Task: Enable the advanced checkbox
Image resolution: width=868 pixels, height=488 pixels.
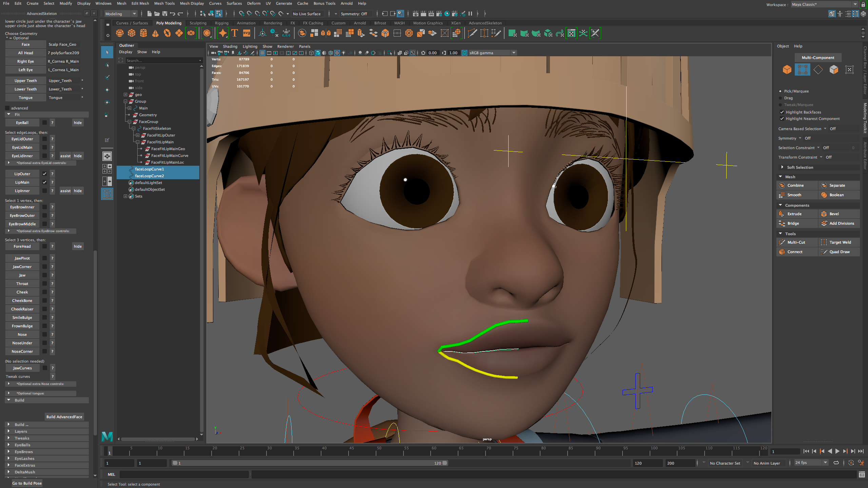Action: 7,108
